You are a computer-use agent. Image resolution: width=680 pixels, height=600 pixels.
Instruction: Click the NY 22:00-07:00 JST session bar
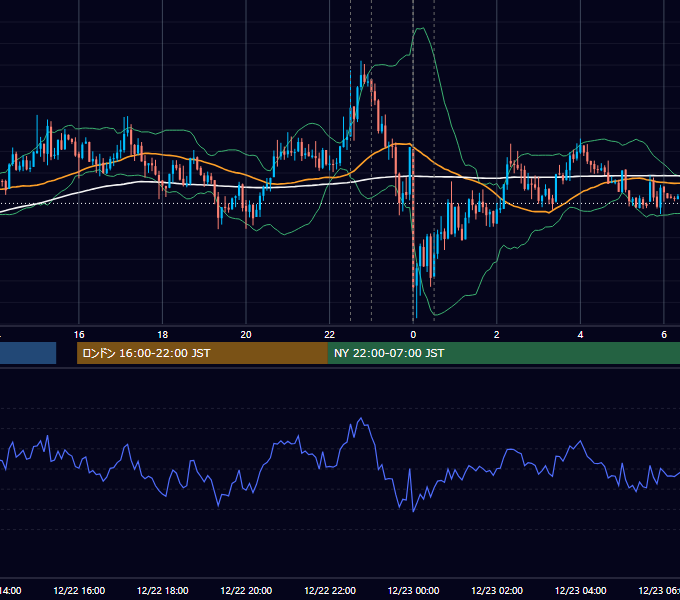[x=503, y=353]
